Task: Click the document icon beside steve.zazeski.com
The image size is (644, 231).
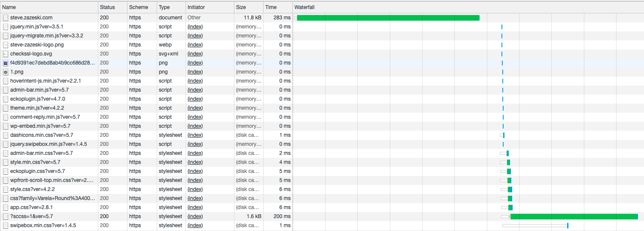Action: [6, 18]
